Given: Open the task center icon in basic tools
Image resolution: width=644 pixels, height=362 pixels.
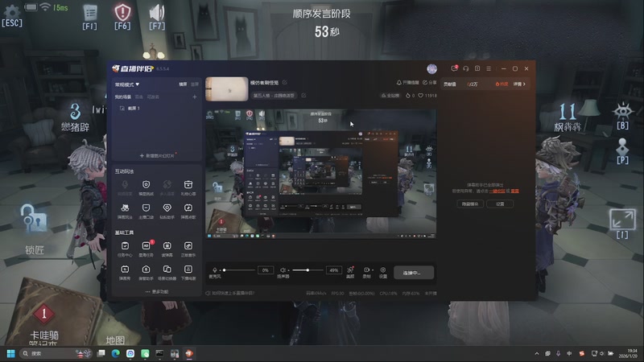Looking at the screenshot, I should point(125,246).
